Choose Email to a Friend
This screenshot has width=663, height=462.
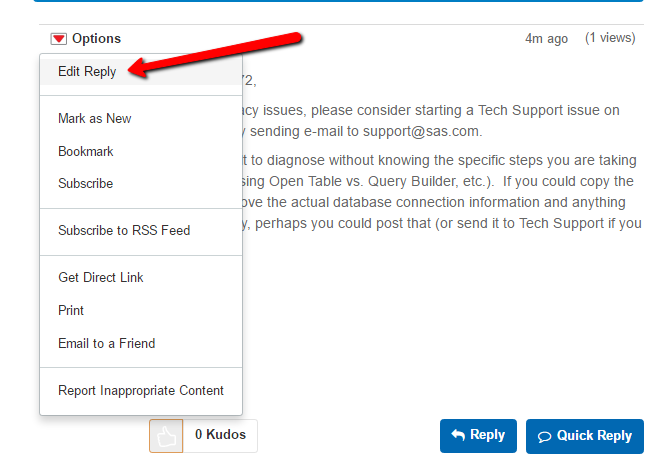(107, 344)
